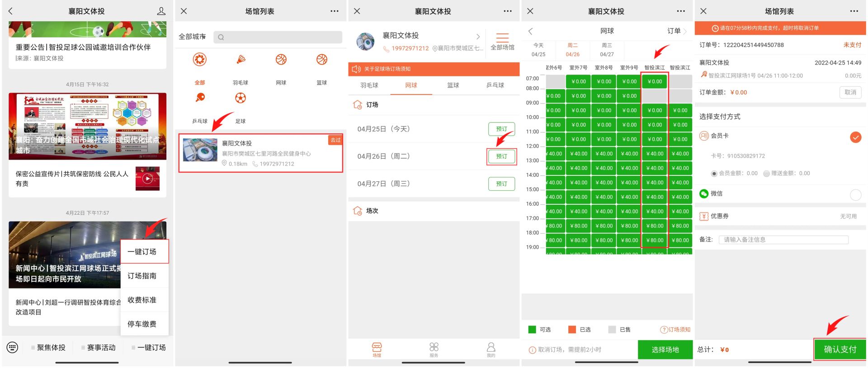The height and width of the screenshot is (368, 868).
Task: Choose the table tennis paddle icon
Action: coord(200,98)
